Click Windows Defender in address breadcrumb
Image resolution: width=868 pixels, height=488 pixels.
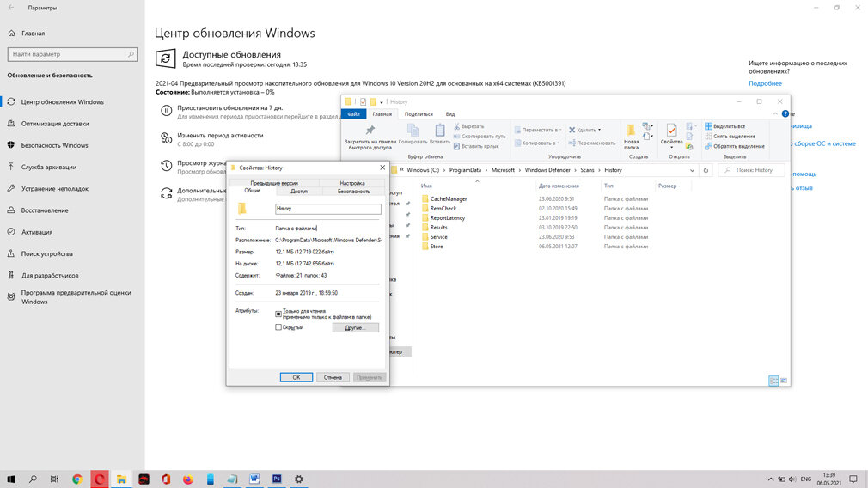click(547, 170)
